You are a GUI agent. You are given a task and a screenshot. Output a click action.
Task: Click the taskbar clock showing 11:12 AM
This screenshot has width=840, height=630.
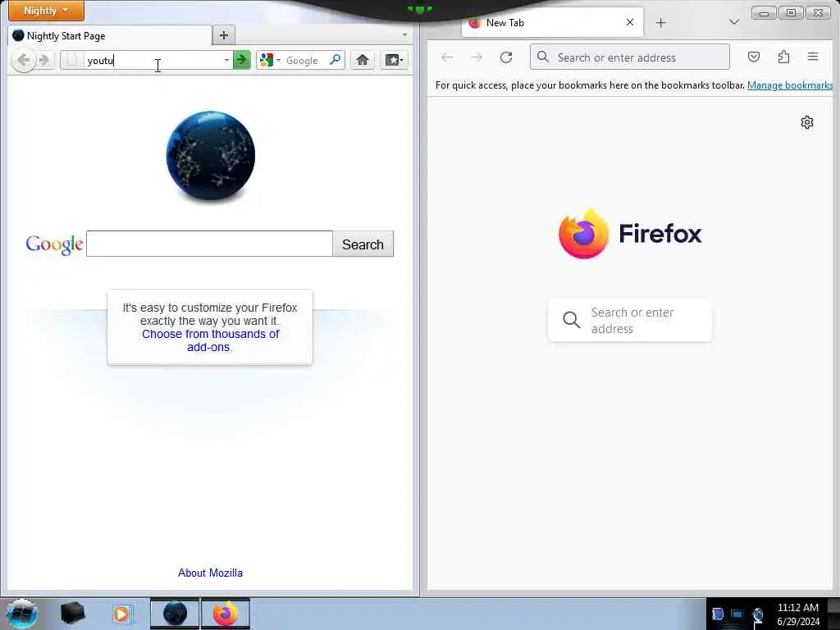pyautogui.click(x=798, y=614)
